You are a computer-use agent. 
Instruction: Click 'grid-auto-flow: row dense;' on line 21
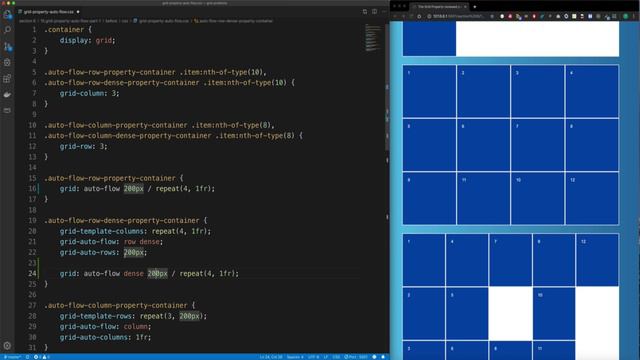[x=111, y=242]
